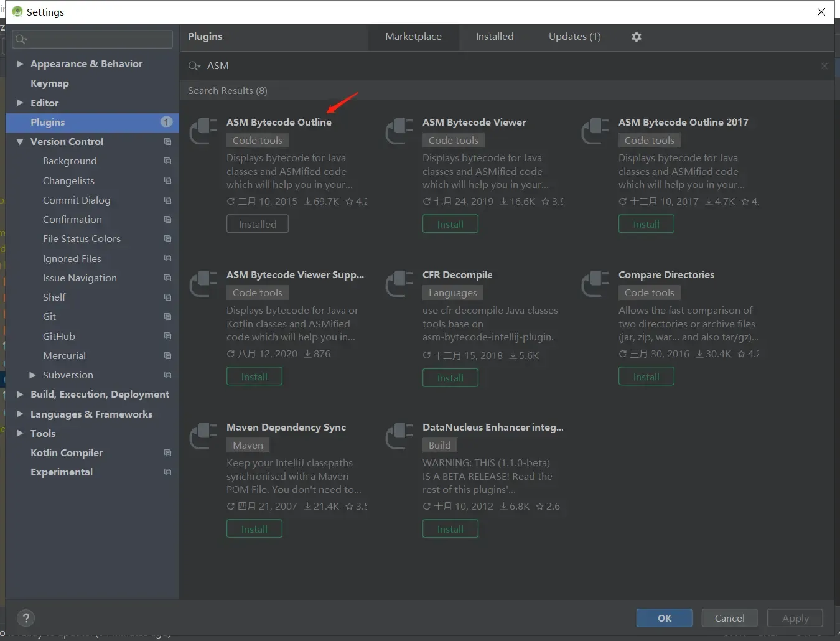This screenshot has height=641, width=840.
Task: Open the help question mark button
Action: click(x=26, y=618)
